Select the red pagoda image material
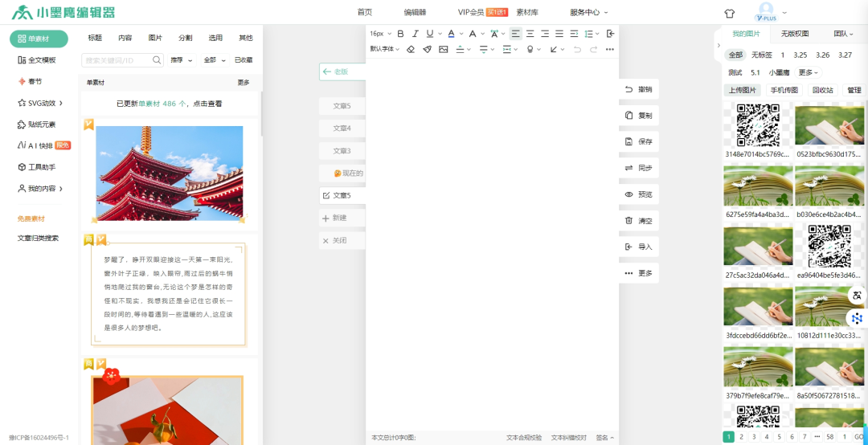Viewport: 868px width, 445px height. (x=170, y=174)
